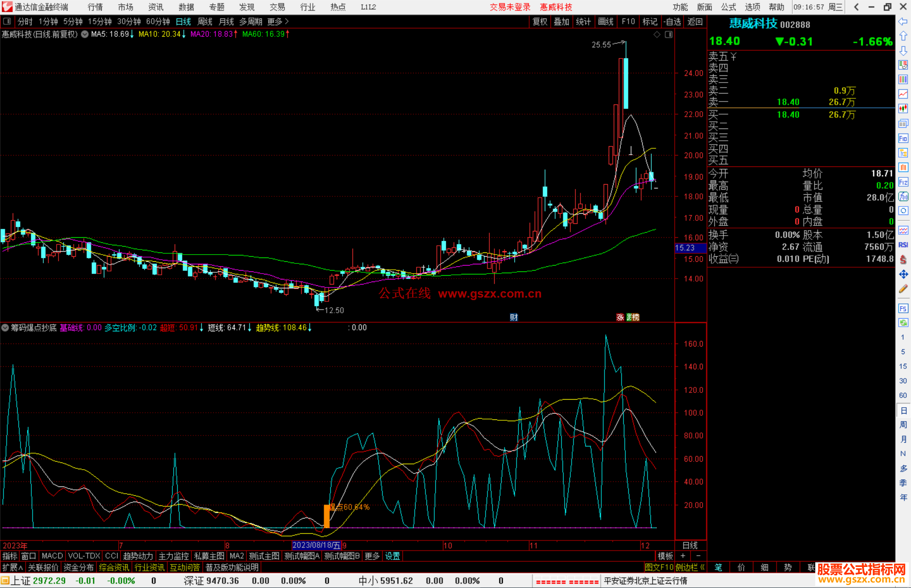
Task: Click the candlestick chart sidebar icon
Action: click(x=903, y=109)
